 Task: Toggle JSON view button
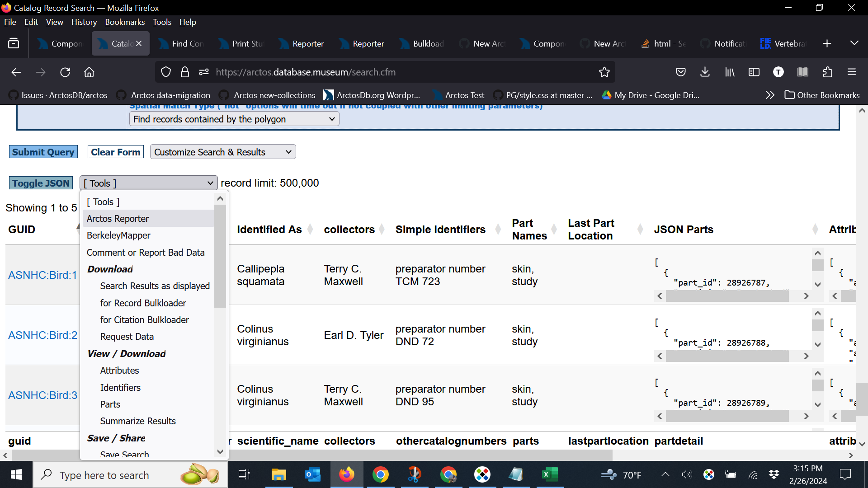(x=41, y=183)
